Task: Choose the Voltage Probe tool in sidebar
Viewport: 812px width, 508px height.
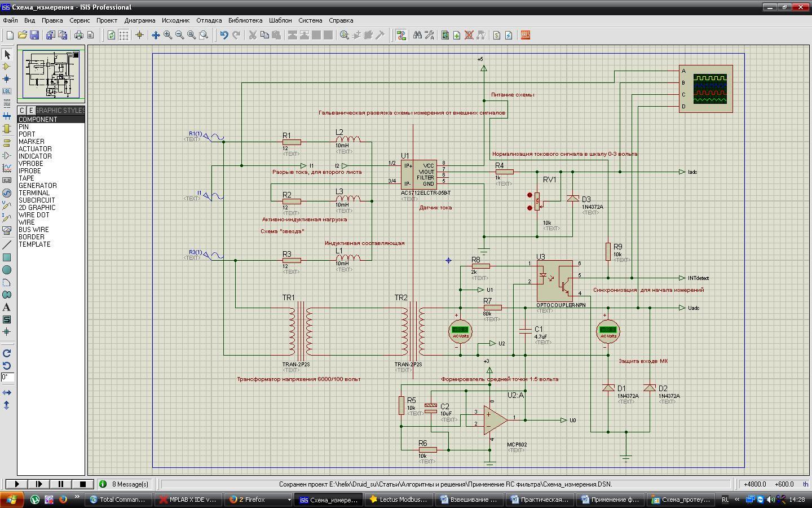Action: (x=7, y=205)
